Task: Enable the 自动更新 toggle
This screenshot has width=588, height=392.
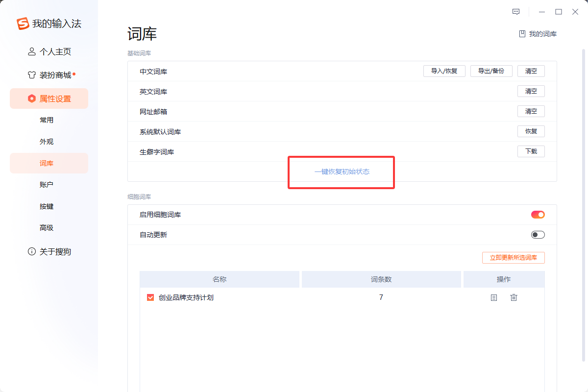Action: [538, 234]
